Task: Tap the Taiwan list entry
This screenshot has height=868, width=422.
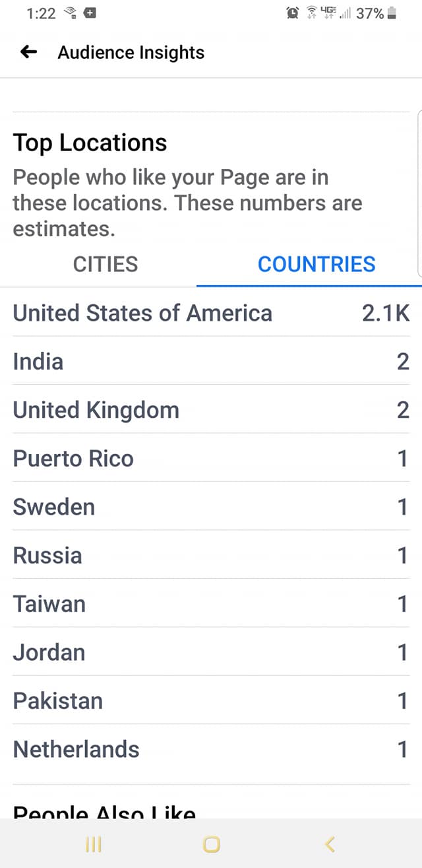Action: (x=211, y=604)
